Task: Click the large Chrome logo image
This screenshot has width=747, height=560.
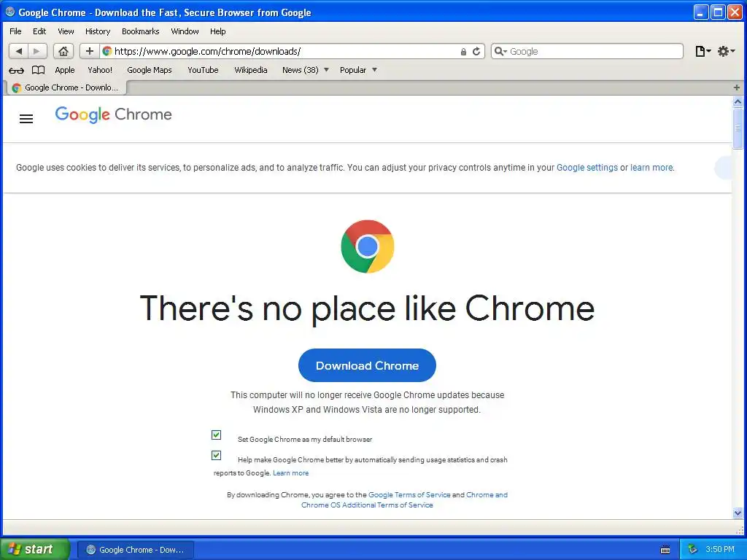Action: (368, 246)
